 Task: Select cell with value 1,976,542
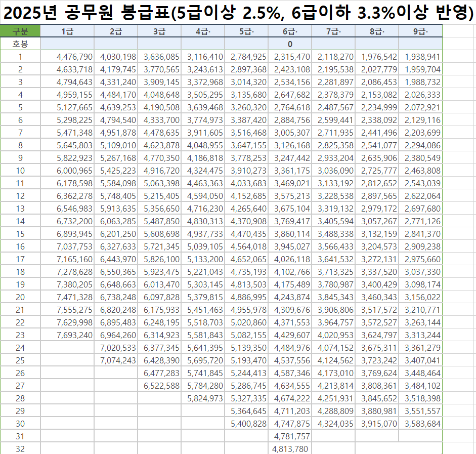tap(377, 57)
